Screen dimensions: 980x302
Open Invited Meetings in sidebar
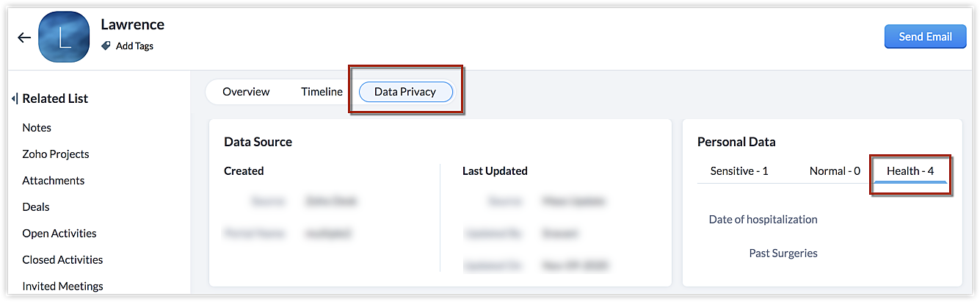(x=62, y=287)
